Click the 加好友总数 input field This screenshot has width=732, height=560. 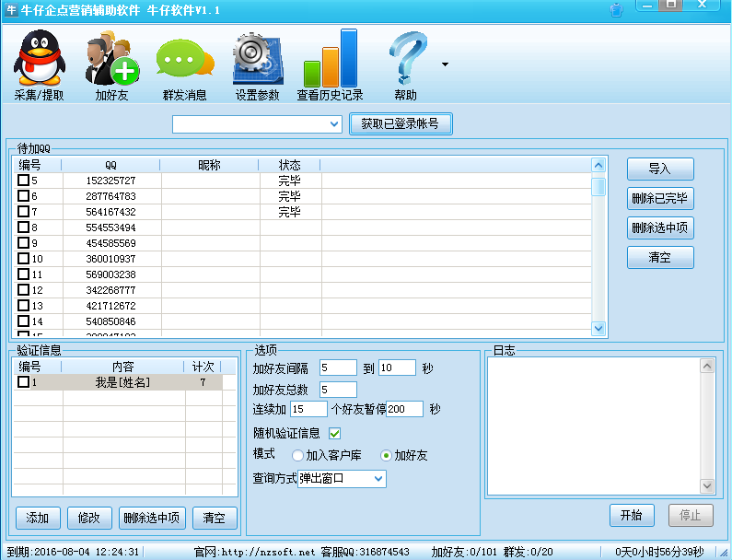point(338,390)
